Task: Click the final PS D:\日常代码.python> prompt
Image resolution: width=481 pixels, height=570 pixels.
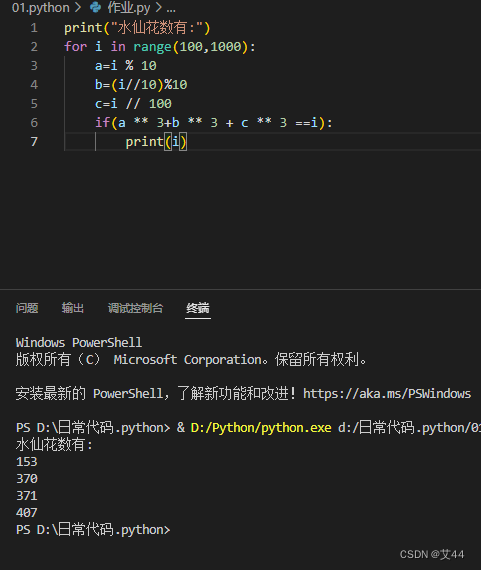Action: (x=93, y=530)
